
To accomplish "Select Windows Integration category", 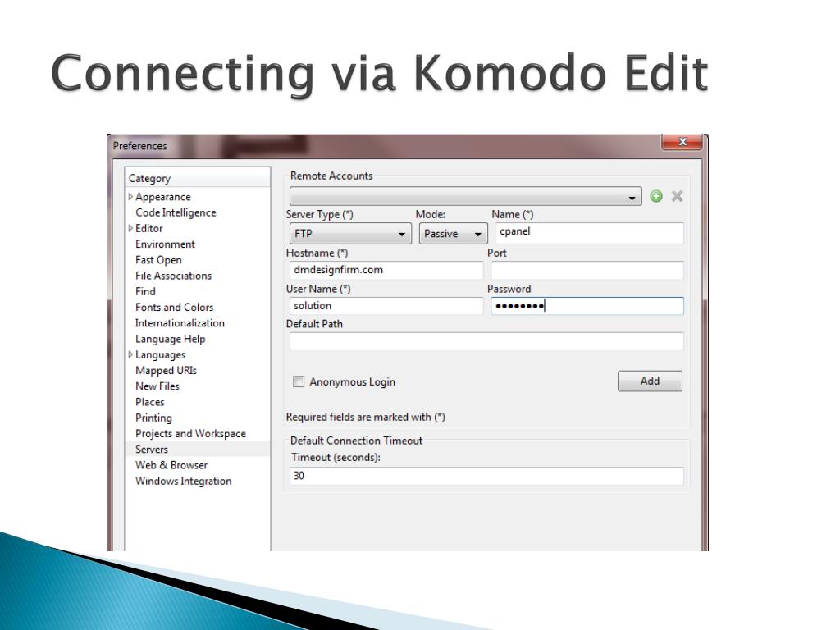I will coord(183,481).
